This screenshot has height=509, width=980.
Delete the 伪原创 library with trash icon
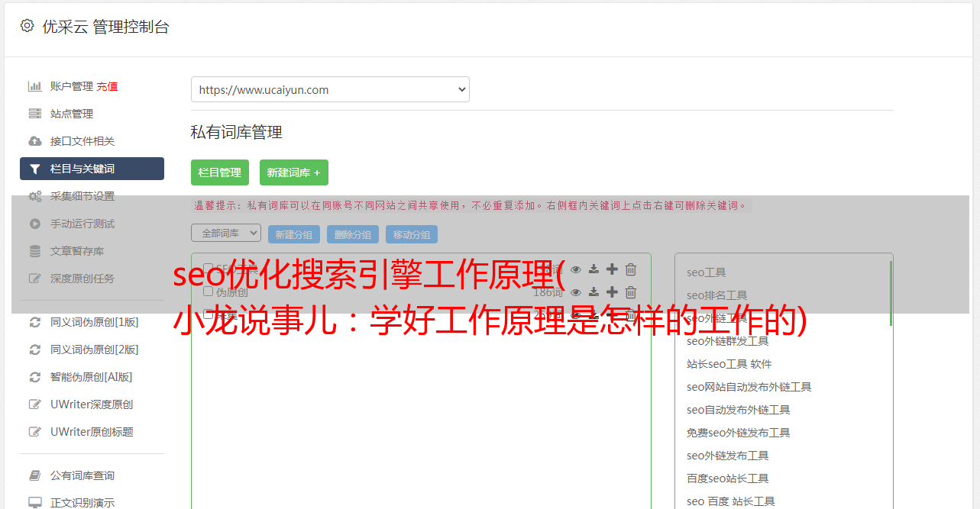[631, 292]
